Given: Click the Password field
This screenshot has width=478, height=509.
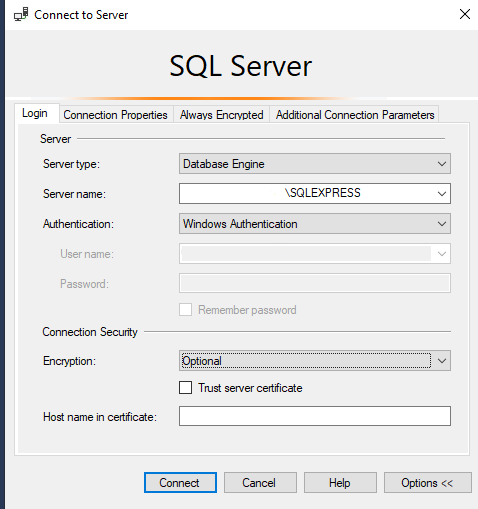Looking at the screenshot, I should tap(315, 283).
